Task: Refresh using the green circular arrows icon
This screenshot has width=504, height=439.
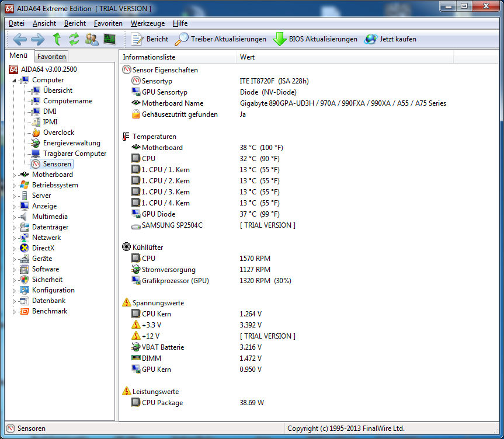Action: [74, 39]
